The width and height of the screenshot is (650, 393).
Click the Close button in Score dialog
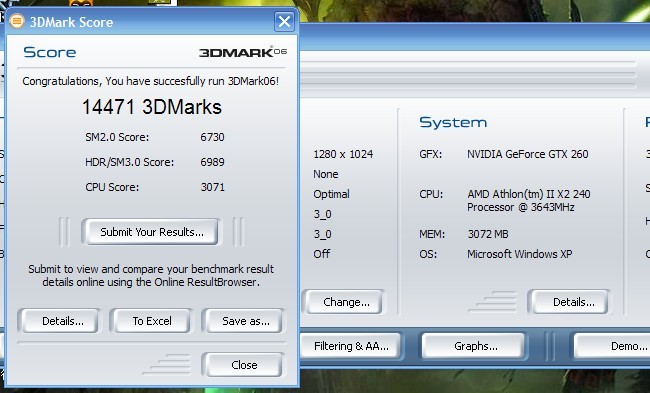(244, 365)
